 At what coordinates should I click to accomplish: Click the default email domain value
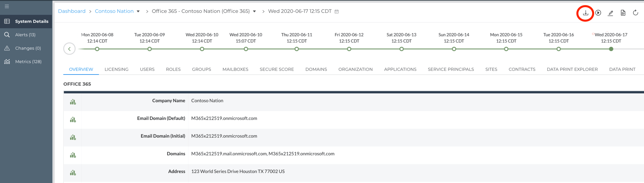[224, 118]
